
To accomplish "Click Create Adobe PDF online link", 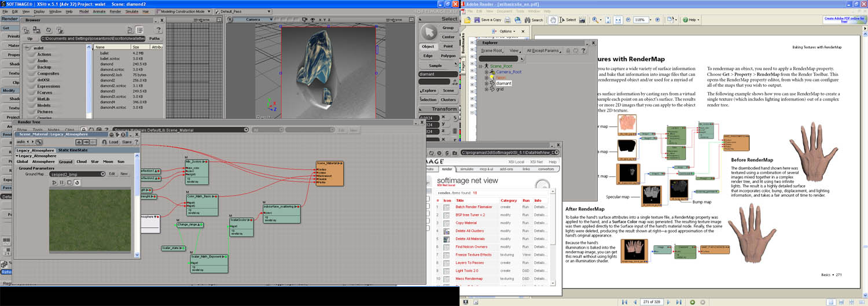I will click(844, 20).
